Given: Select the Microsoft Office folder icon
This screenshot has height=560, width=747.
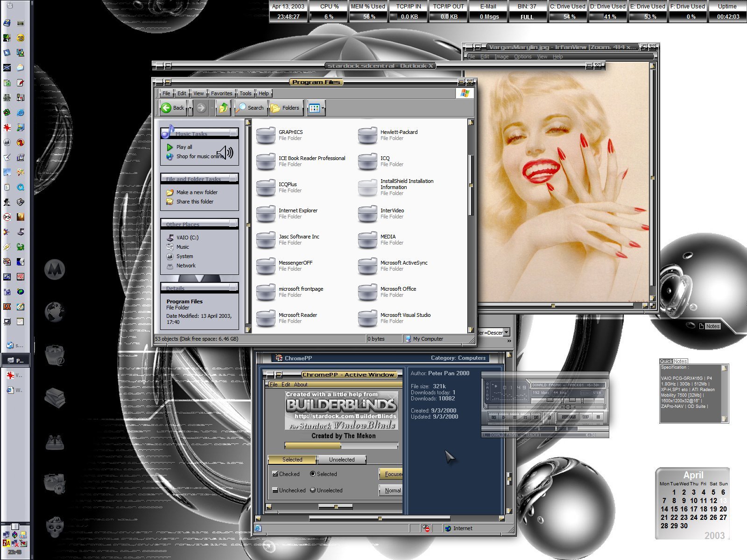Looking at the screenshot, I should coord(367,292).
